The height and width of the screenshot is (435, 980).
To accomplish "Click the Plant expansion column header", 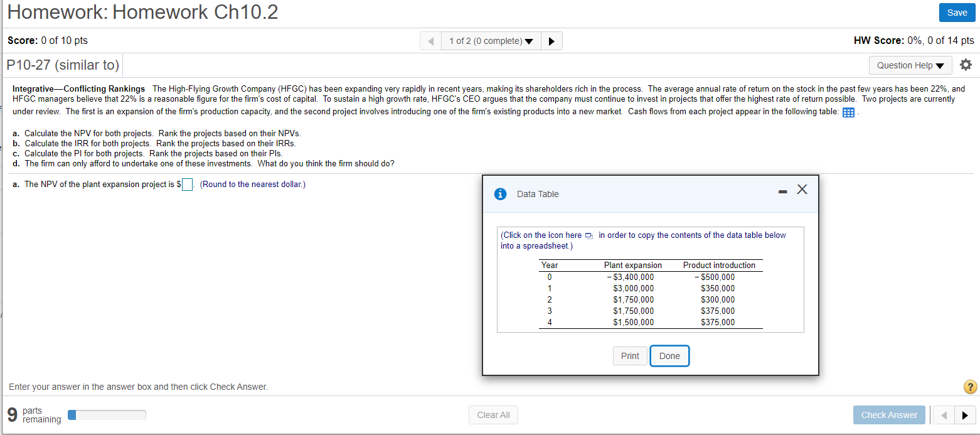I will 632,266.
